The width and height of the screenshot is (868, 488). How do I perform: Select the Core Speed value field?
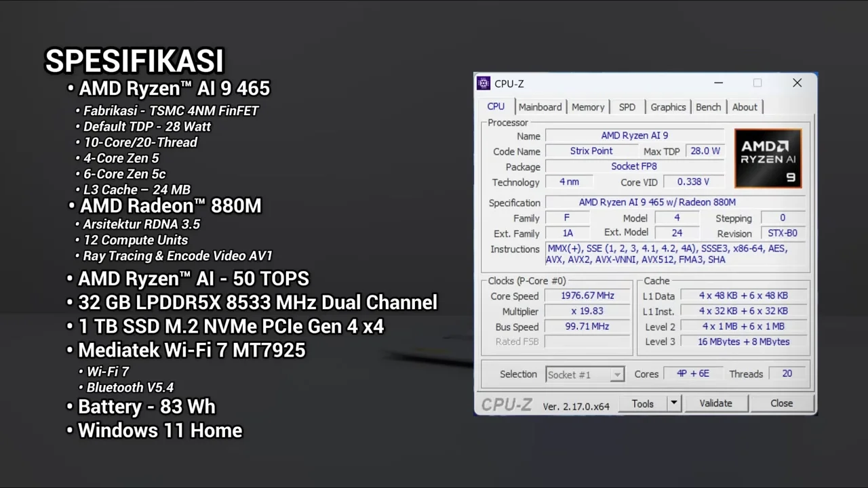pyautogui.click(x=587, y=296)
